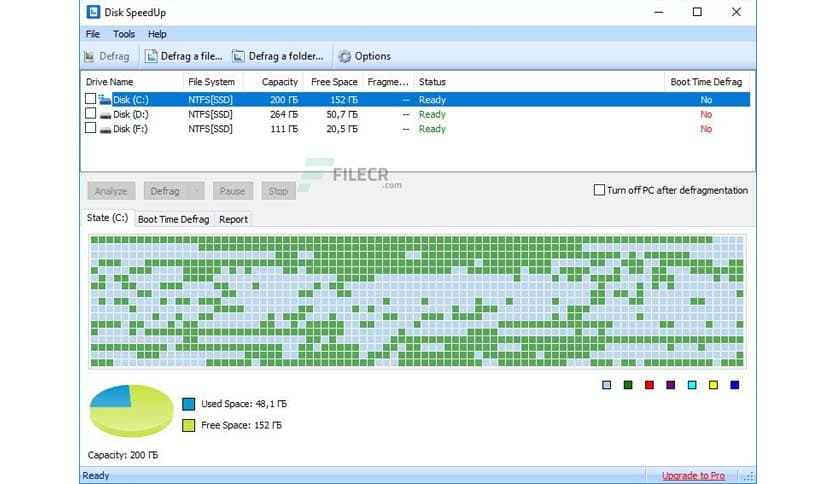Click the Defrag toolbar icon
The image size is (836, 484).
89,56
